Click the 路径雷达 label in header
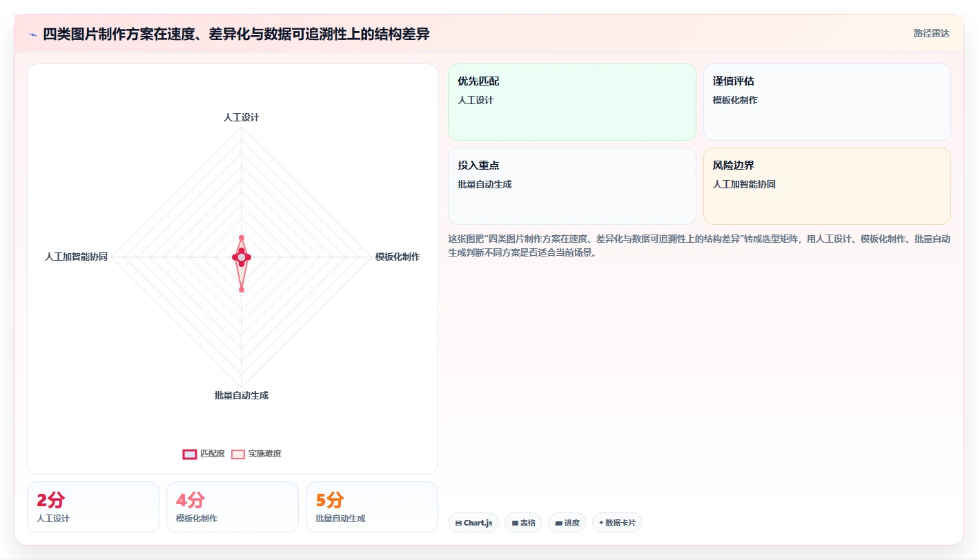Viewport: 978px width, 560px height. click(x=931, y=33)
